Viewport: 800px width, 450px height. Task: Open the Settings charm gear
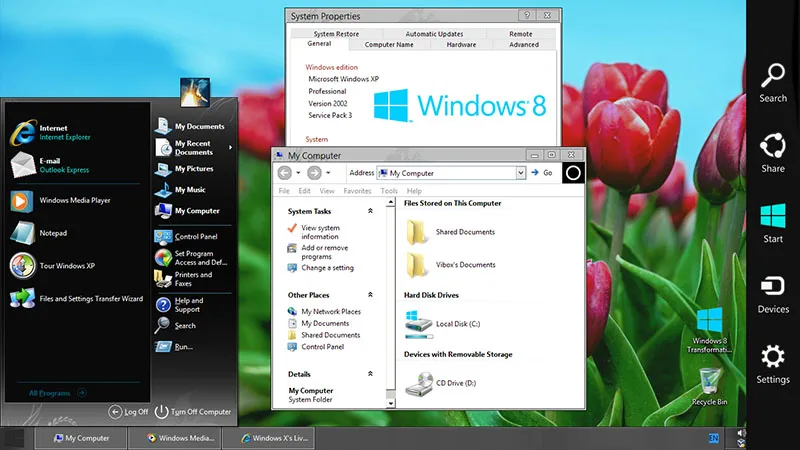click(772, 356)
